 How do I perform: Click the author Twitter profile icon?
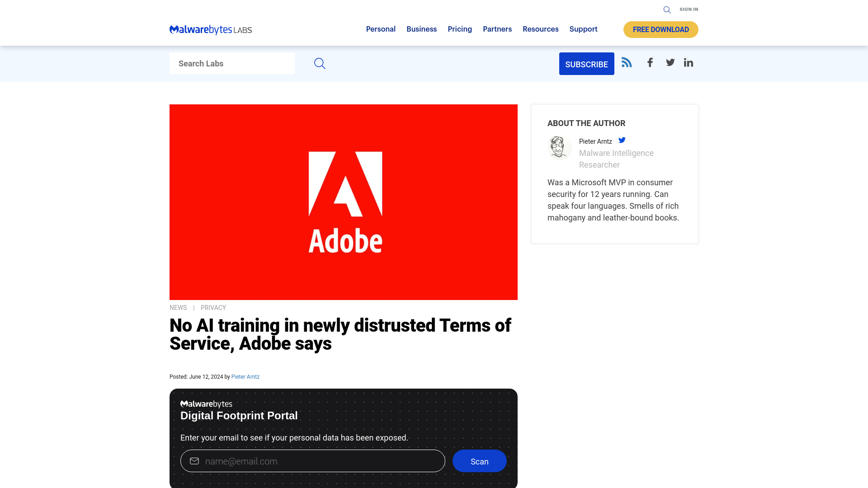pos(623,140)
